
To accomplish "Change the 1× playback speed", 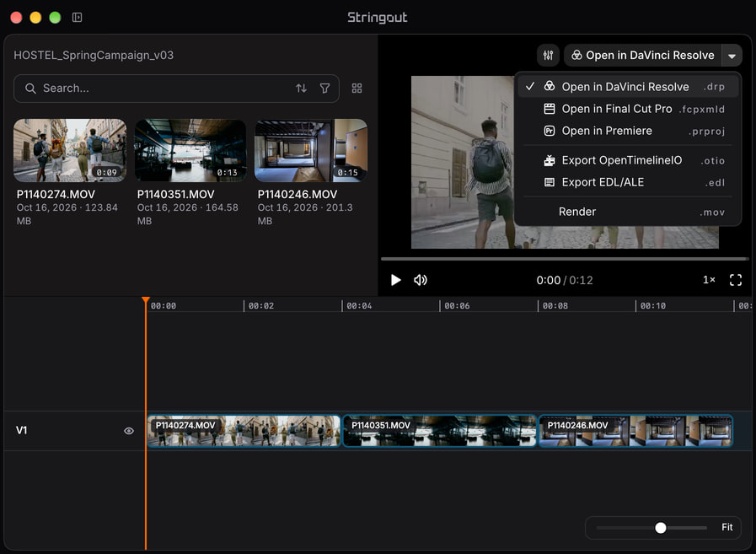I will pyautogui.click(x=709, y=280).
